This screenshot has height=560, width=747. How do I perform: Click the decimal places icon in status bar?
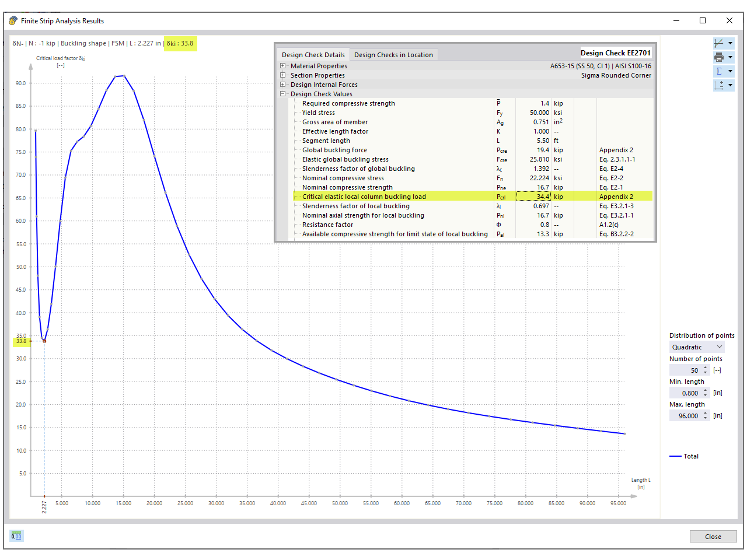[x=16, y=535]
